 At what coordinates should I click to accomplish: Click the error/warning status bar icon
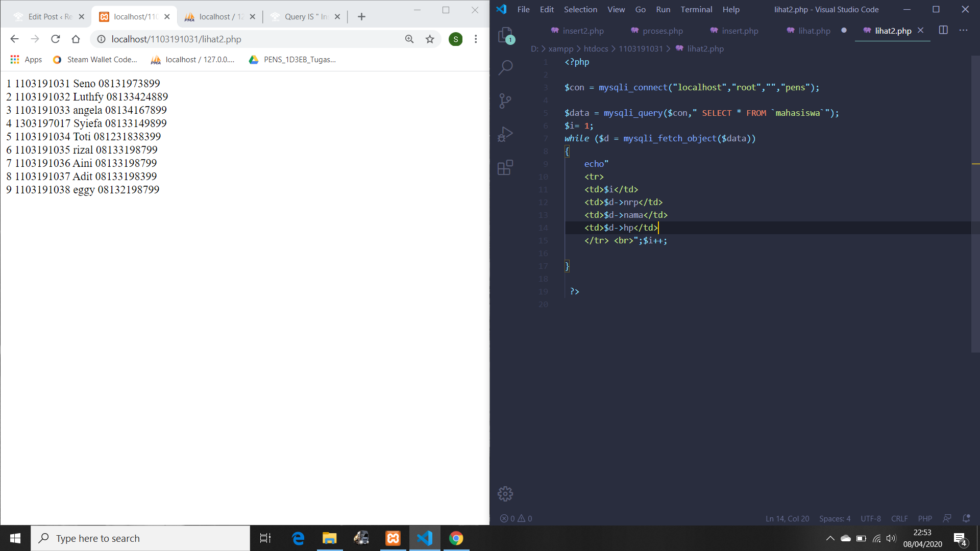(x=515, y=518)
